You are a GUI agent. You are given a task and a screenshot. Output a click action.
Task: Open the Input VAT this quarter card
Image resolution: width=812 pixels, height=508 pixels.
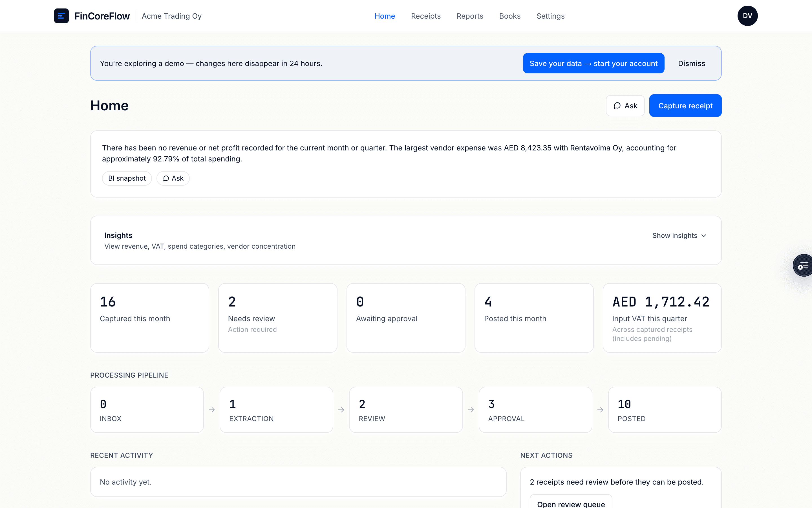(662, 318)
